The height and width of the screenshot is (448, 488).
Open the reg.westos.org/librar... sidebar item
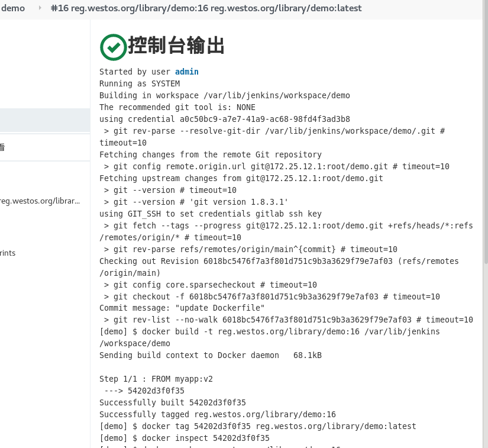click(40, 201)
